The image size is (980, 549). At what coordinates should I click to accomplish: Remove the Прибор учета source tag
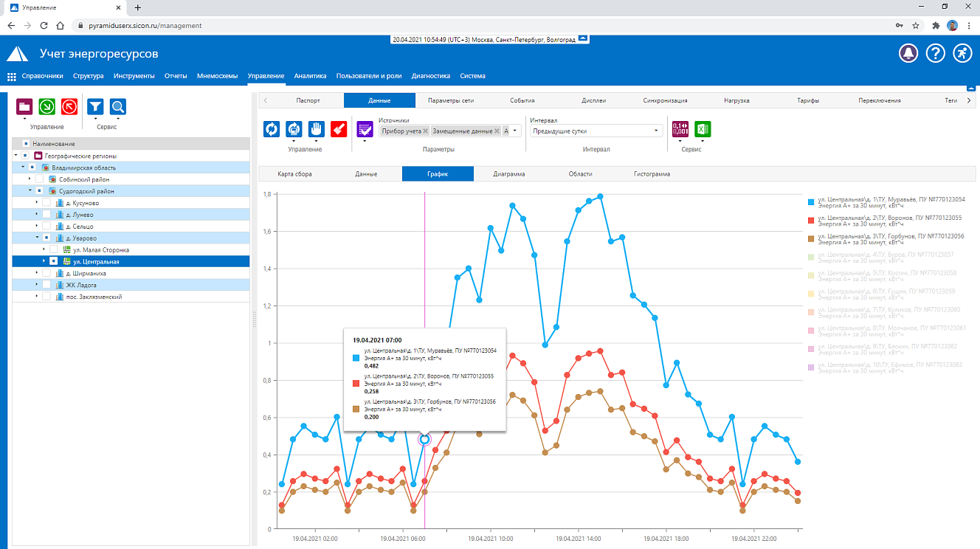tap(426, 131)
